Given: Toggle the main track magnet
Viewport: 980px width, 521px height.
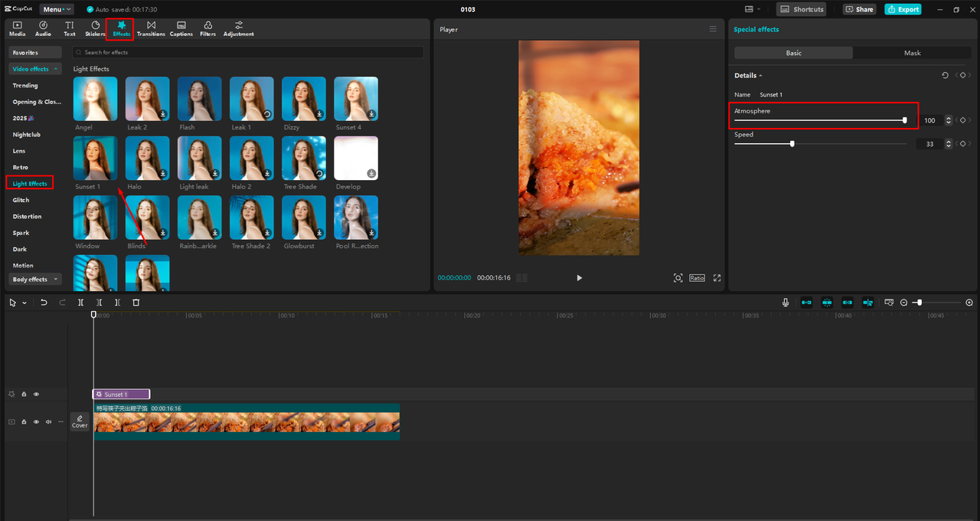Looking at the screenshot, I should pyautogui.click(x=806, y=303).
